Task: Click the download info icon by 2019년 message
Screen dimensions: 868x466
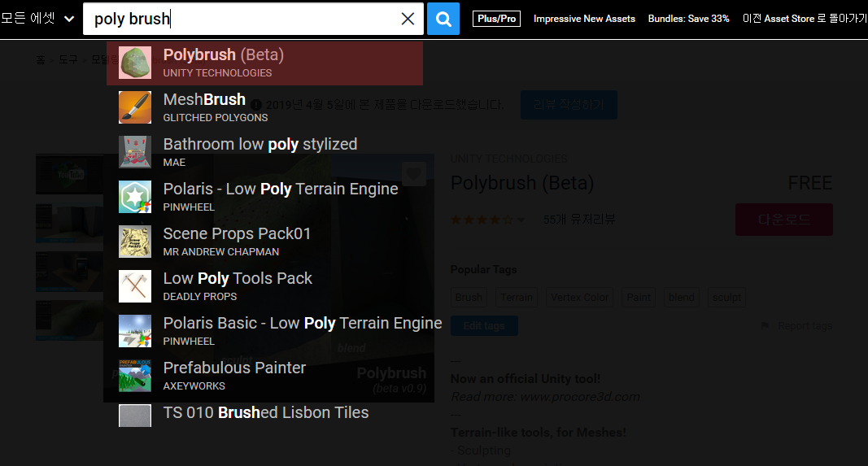Action: point(255,105)
